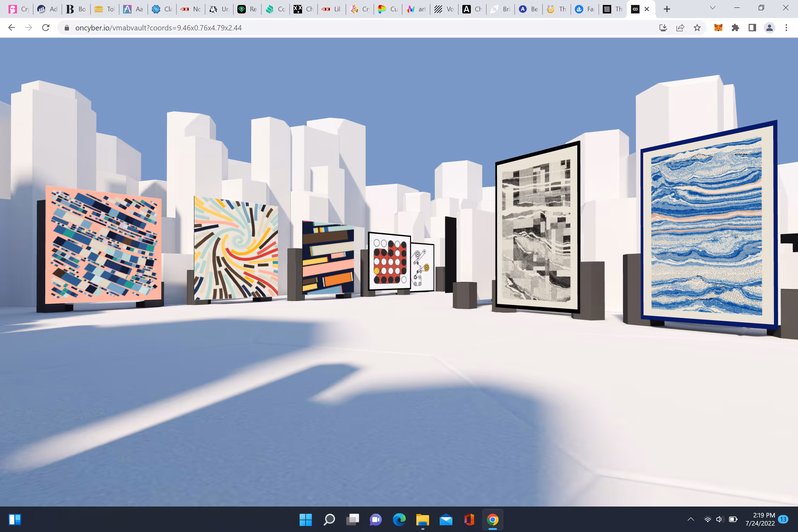Bookmark this page with the star icon
This screenshot has width=798, height=532.
tap(697, 28)
